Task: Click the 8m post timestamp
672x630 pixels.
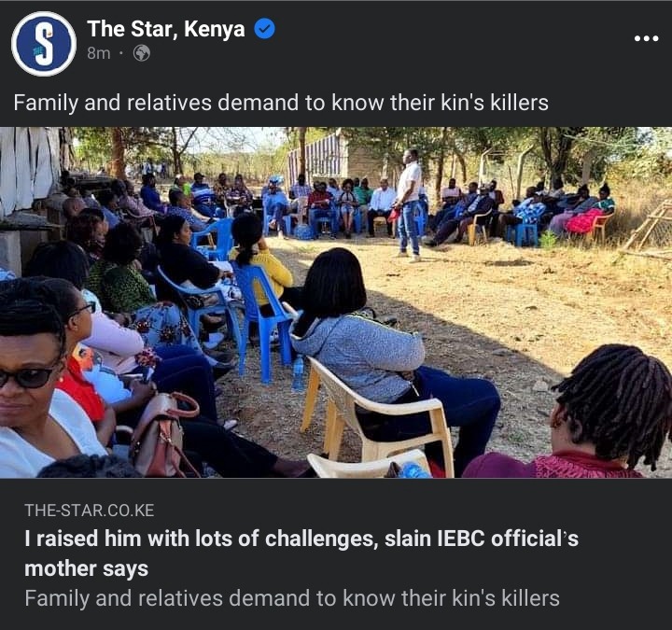Action: click(99, 53)
